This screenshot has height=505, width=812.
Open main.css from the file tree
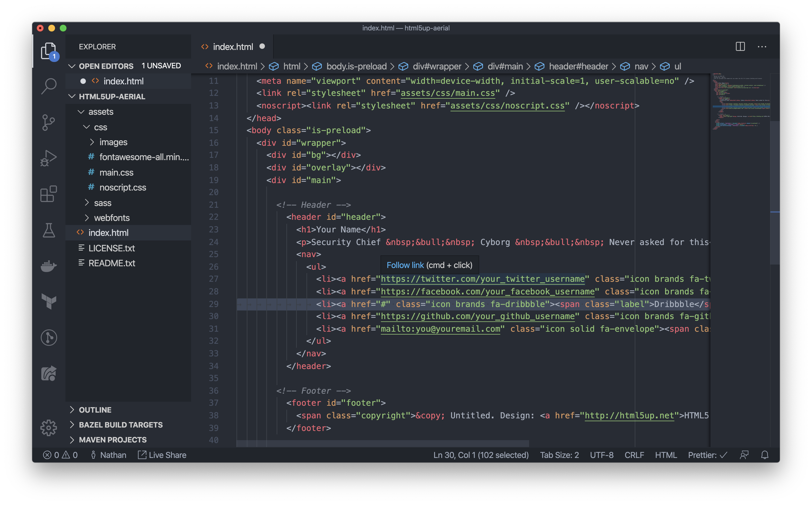pos(116,172)
